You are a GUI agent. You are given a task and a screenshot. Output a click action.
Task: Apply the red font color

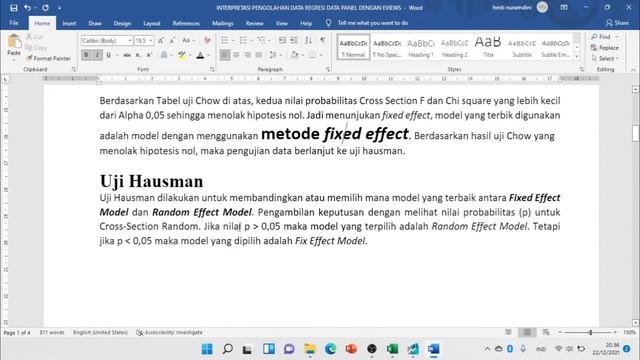click(200, 55)
